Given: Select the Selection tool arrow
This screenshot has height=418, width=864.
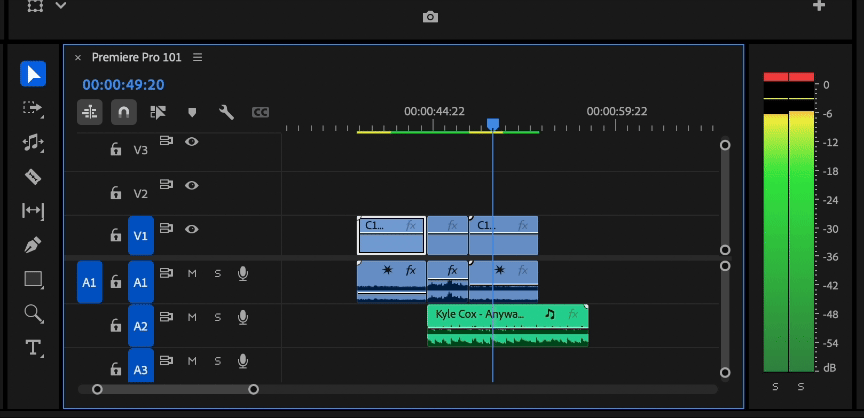Looking at the screenshot, I should click(x=33, y=74).
